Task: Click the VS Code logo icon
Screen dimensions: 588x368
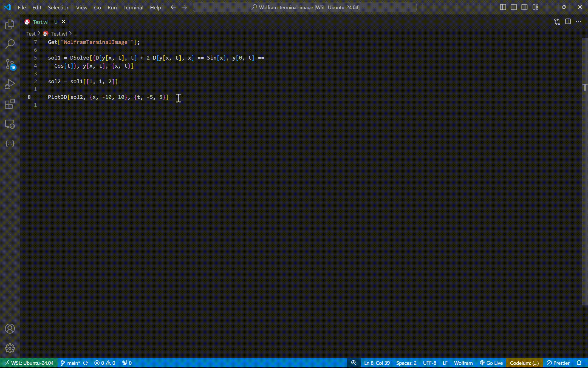Action: 7,7
